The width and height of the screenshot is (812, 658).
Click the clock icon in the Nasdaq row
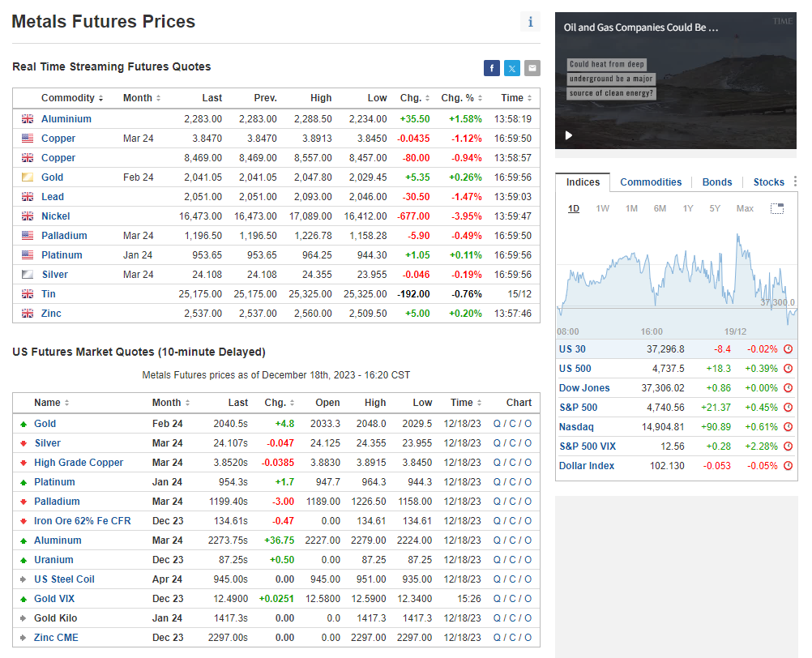[788, 426]
